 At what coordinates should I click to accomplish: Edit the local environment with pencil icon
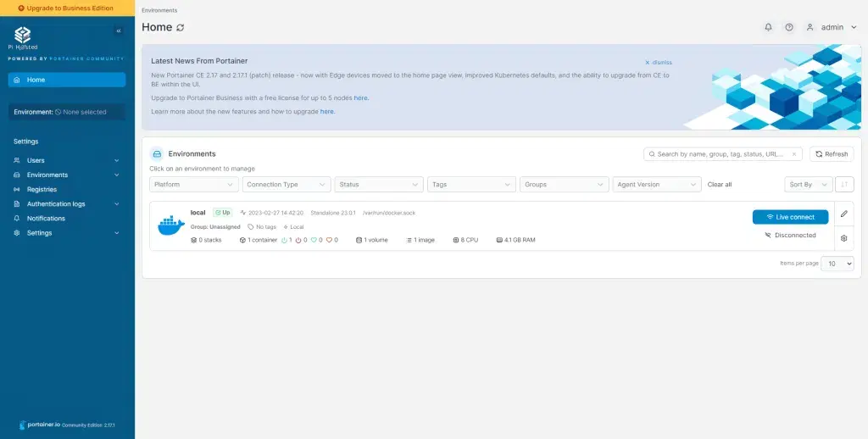[843, 214]
